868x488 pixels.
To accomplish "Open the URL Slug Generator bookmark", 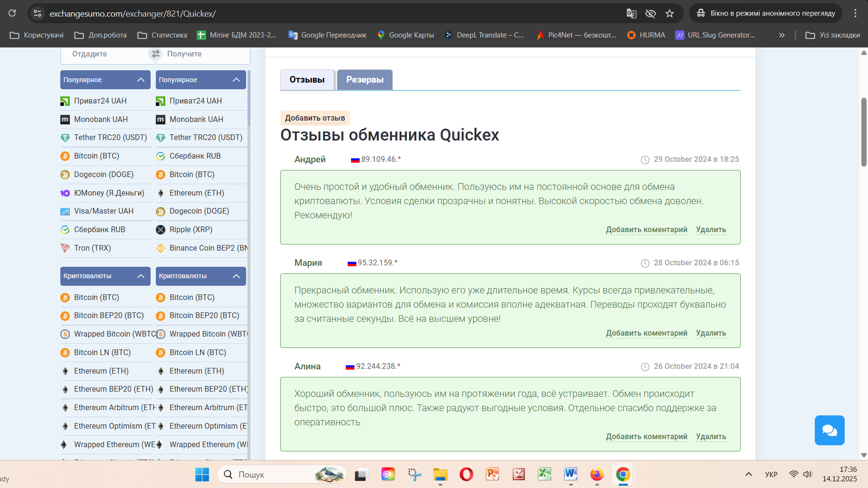I will (x=715, y=35).
